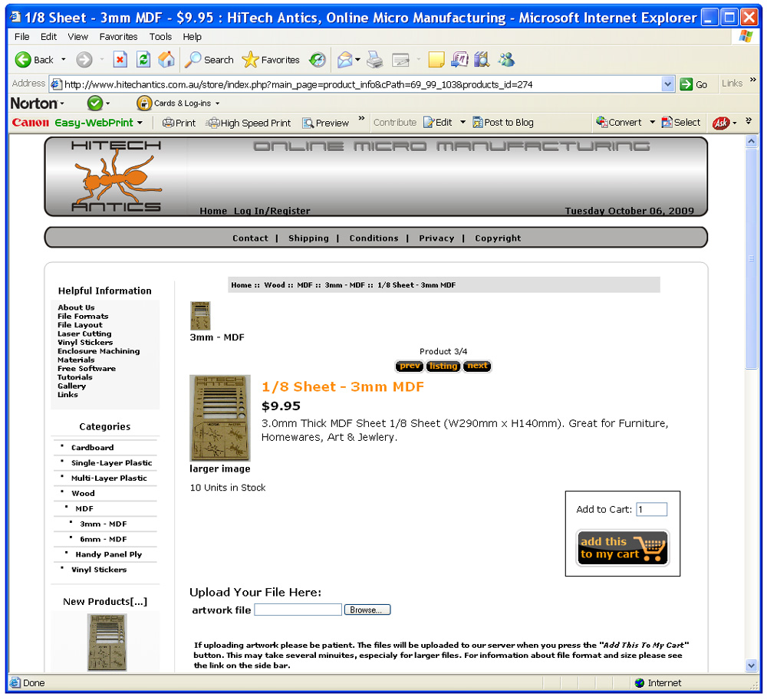Open the Laser Cutting info link

pos(84,334)
